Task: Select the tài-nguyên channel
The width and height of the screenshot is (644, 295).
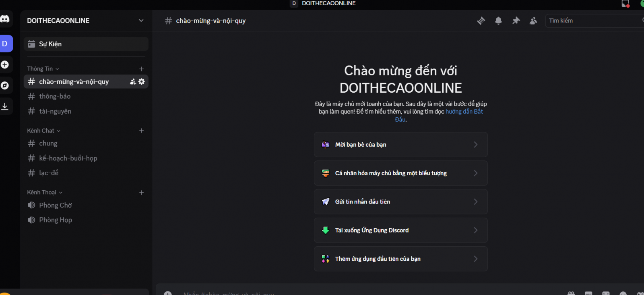Action: pyautogui.click(x=86, y=111)
